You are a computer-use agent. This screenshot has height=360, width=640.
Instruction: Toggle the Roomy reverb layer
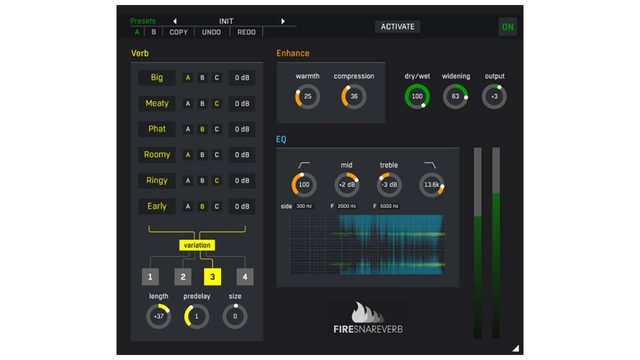157,155
